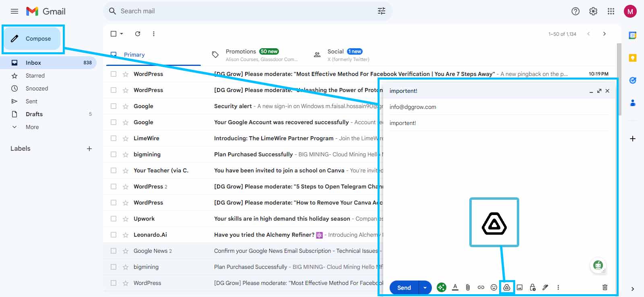This screenshot has width=644, height=297.
Task: Toggle the select all checkbox
Action: click(x=114, y=34)
